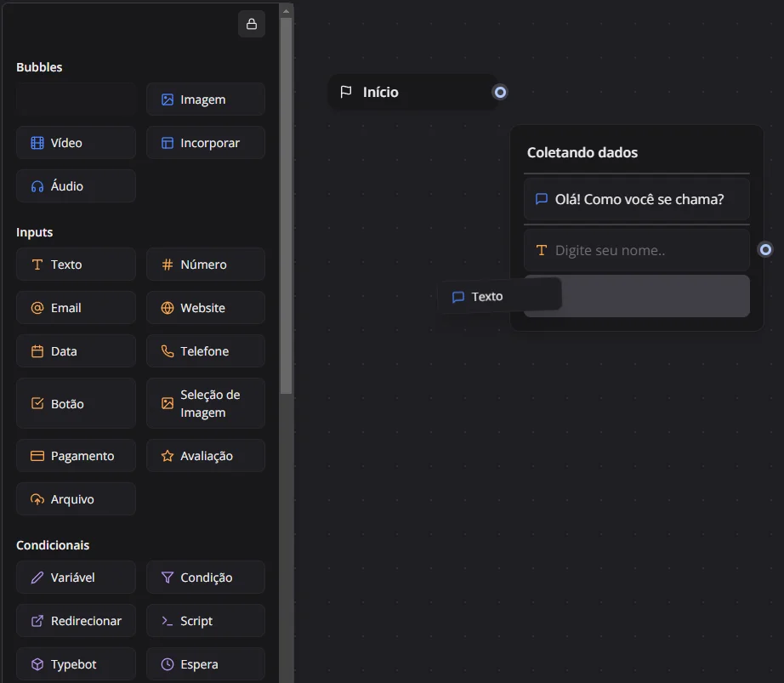Click the 'Digite seu nome..' input step
The width and height of the screenshot is (784, 683).
[636, 251]
